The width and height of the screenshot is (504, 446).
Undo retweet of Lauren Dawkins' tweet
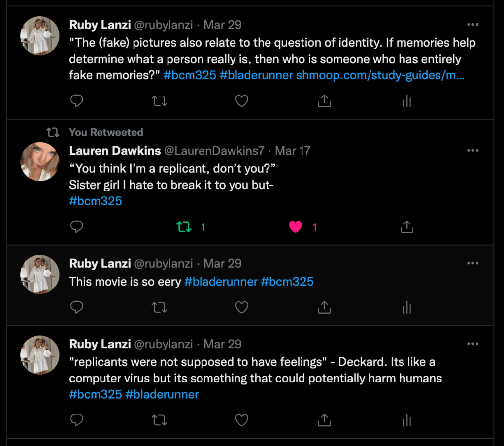point(184,227)
